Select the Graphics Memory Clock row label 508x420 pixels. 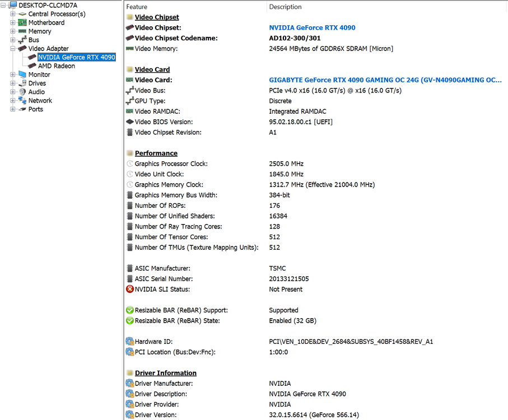coord(169,185)
